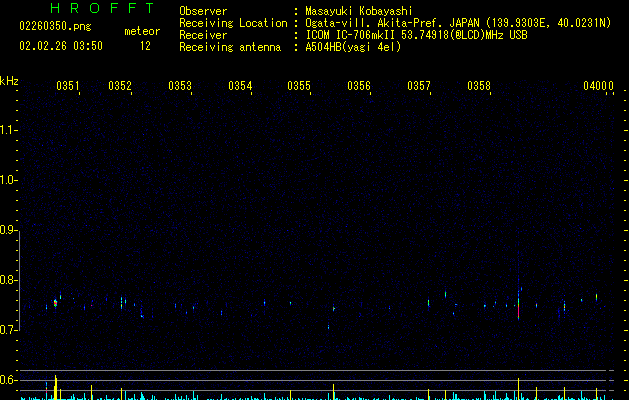
Task: Click the 1.1 kHz axis label
Action: point(8,130)
